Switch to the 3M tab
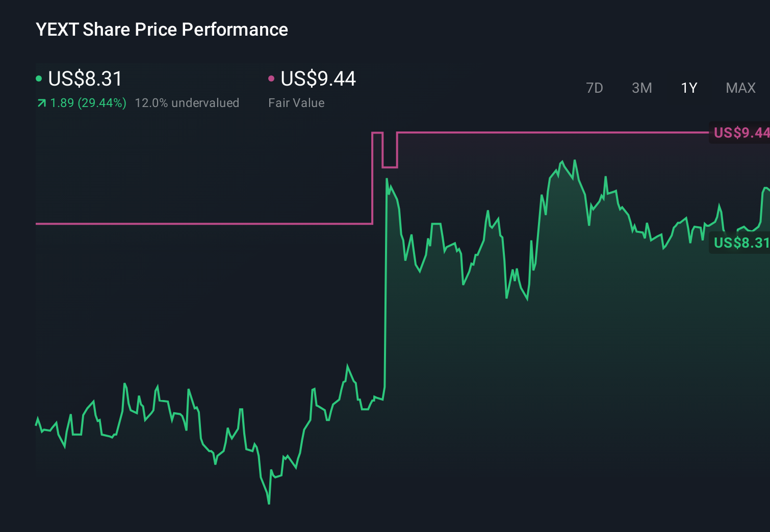Image resolution: width=770 pixels, height=532 pixels. 642,88
